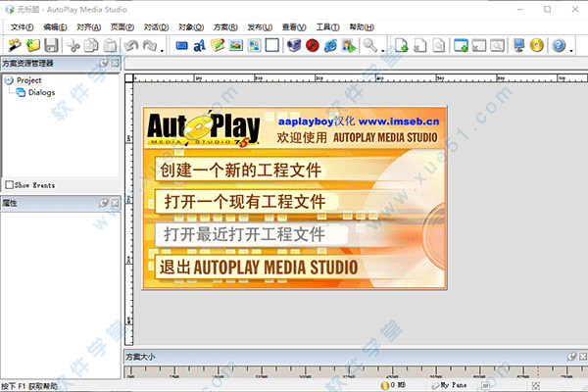Open the 文件(F) menu
This screenshot has width=588, height=392.
click(x=23, y=27)
